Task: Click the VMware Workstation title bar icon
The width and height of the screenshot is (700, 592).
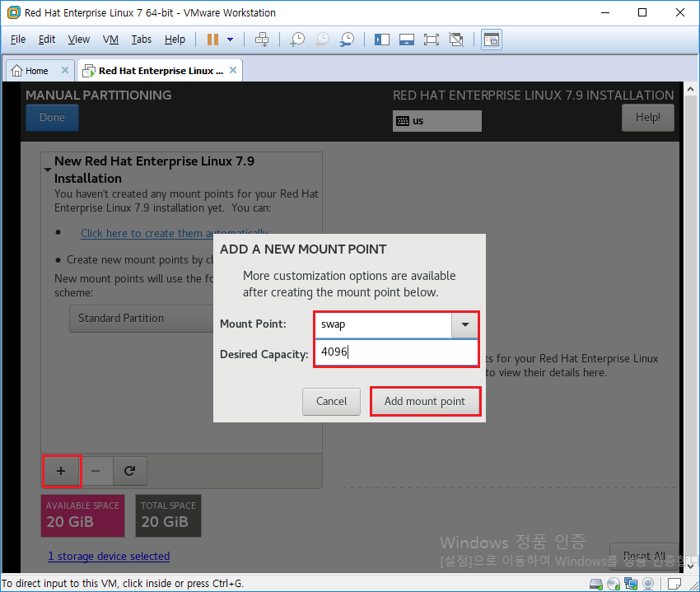Action: point(14,12)
